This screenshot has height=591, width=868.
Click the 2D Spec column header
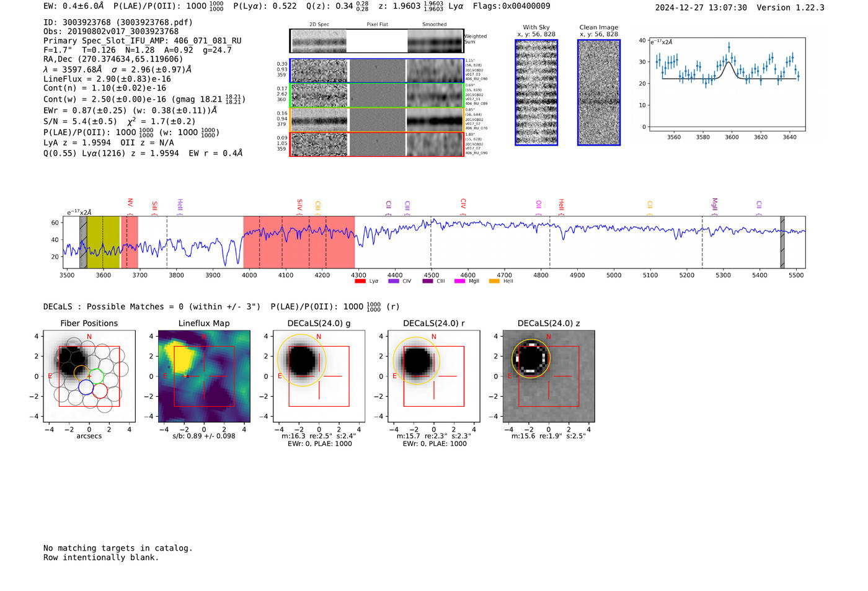coord(319,24)
